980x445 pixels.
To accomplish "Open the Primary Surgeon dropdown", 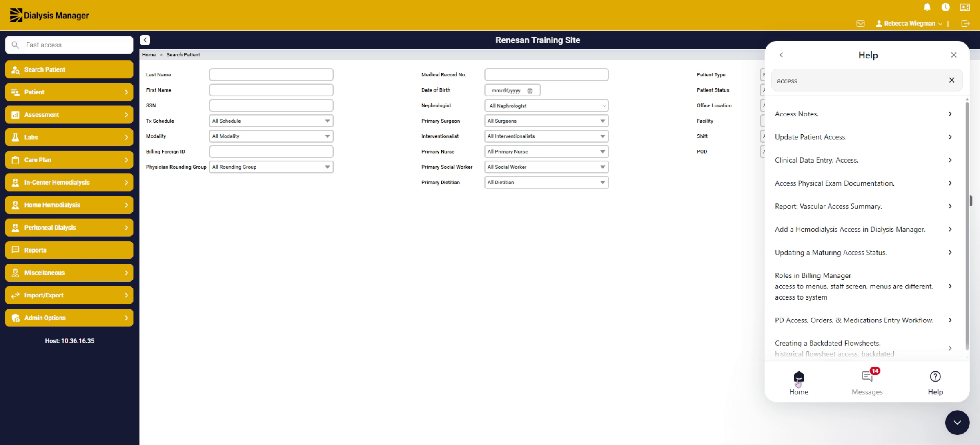I will (x=546, y=121).
